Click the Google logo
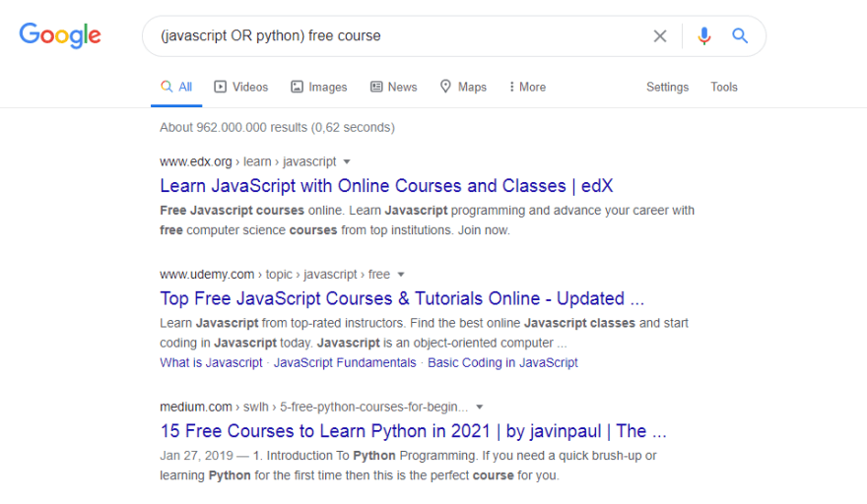 pos(60,35)
